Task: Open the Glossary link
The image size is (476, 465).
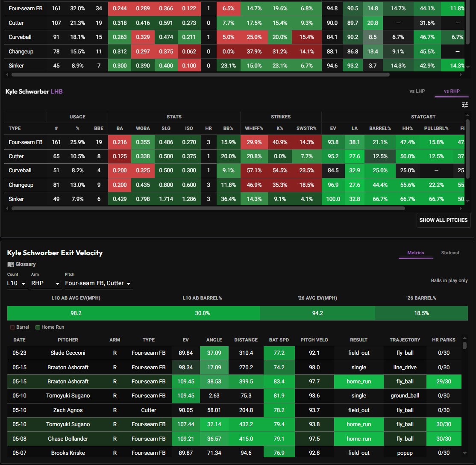Action: 26,264
